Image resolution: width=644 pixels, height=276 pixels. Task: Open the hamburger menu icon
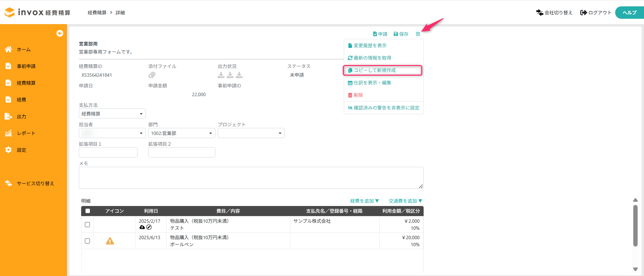tap(418, 34)
